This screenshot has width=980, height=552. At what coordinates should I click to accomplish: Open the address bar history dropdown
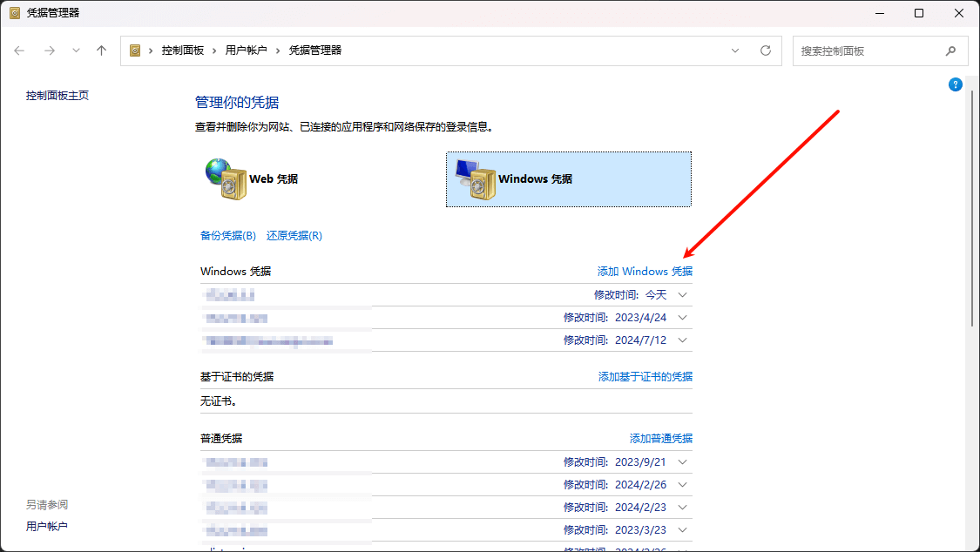point(734,50)
